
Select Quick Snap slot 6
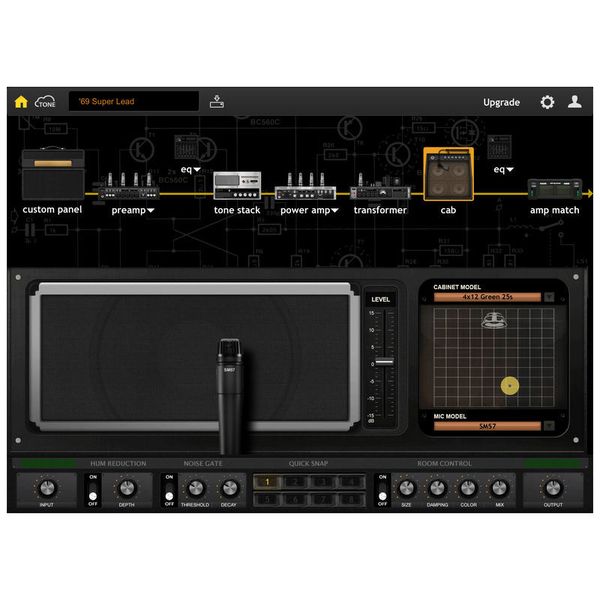(x=295, y=499)
